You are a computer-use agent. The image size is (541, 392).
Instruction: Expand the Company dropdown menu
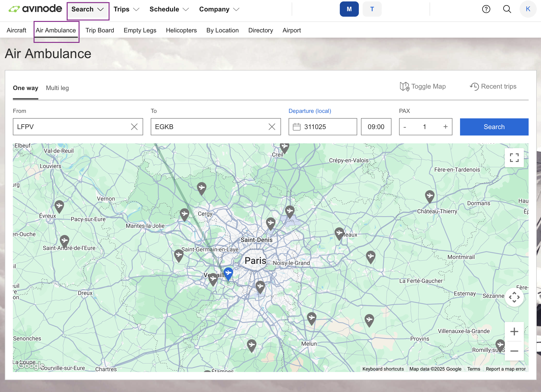(219, 9)
